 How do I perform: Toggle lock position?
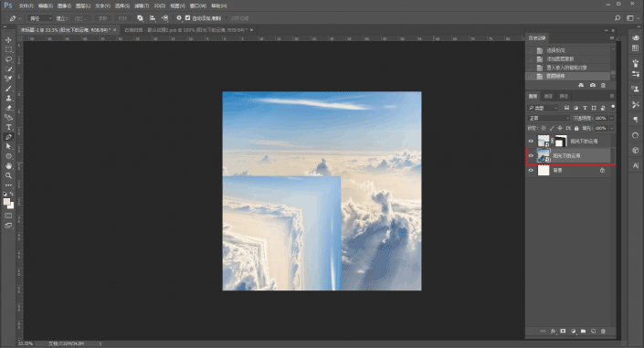coord(560,128)
